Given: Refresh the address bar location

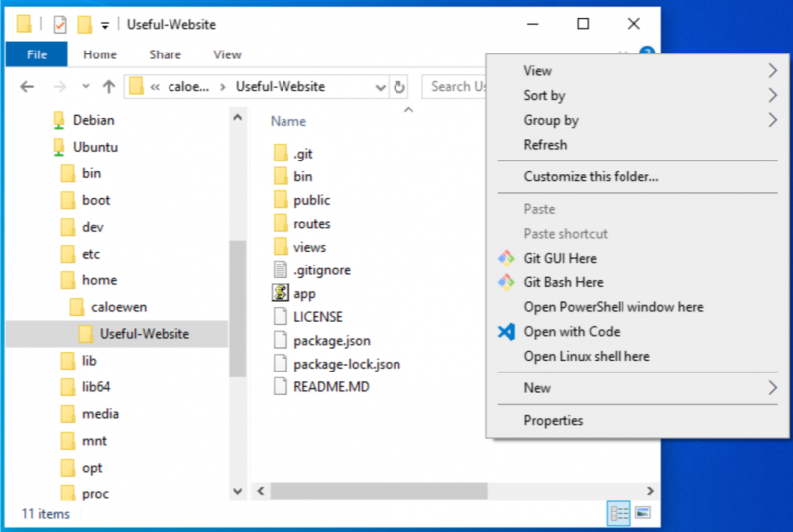Looking at the screenshot, I should point(399,87).
